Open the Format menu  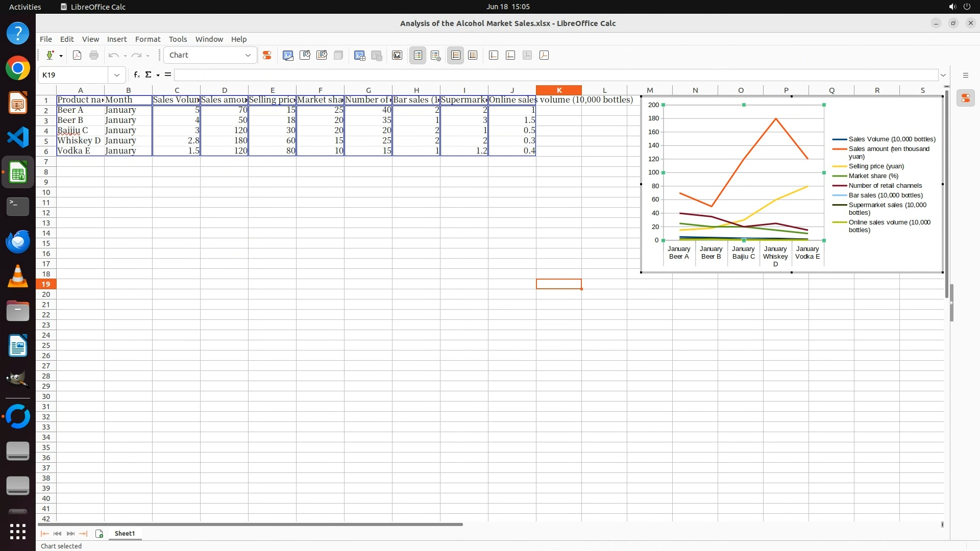pos(148,39)
